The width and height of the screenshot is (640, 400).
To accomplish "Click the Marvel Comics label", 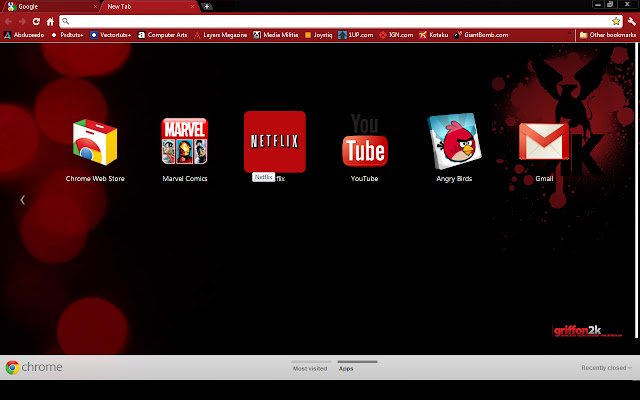I will [184, 178].
